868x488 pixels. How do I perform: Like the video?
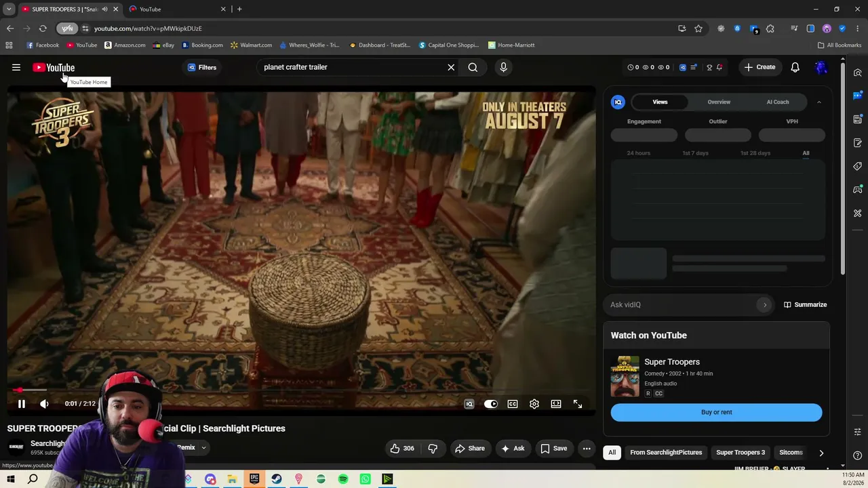click(x=402, y=448)
